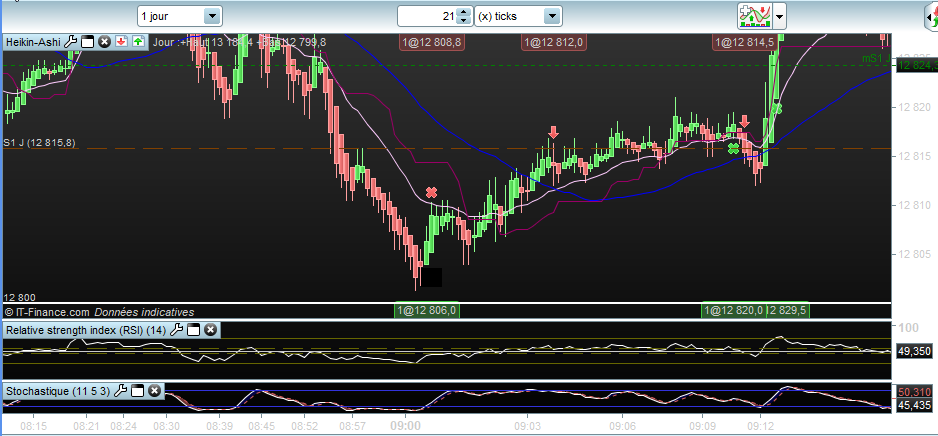Maximize the RSI indicator panel
Screen dimensions: 938x436
(x=193, y=330)
